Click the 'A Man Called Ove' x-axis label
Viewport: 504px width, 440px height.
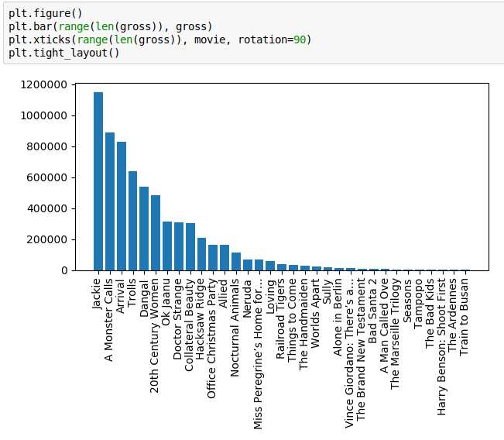tap(384, 326)
